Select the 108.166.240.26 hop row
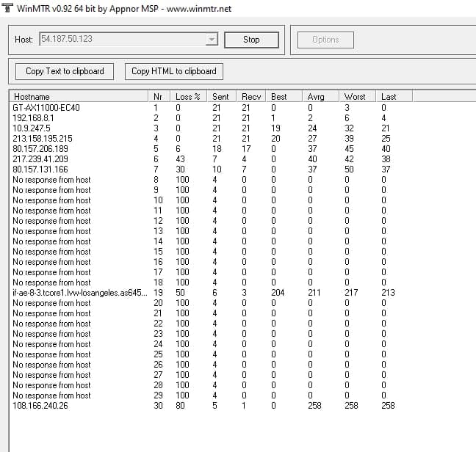 click(40, 406)
